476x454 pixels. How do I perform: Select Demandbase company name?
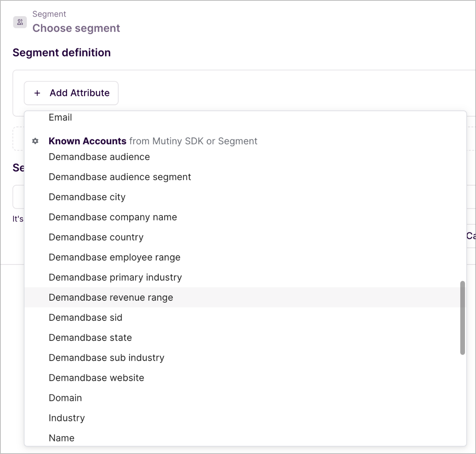click(245, 217)
